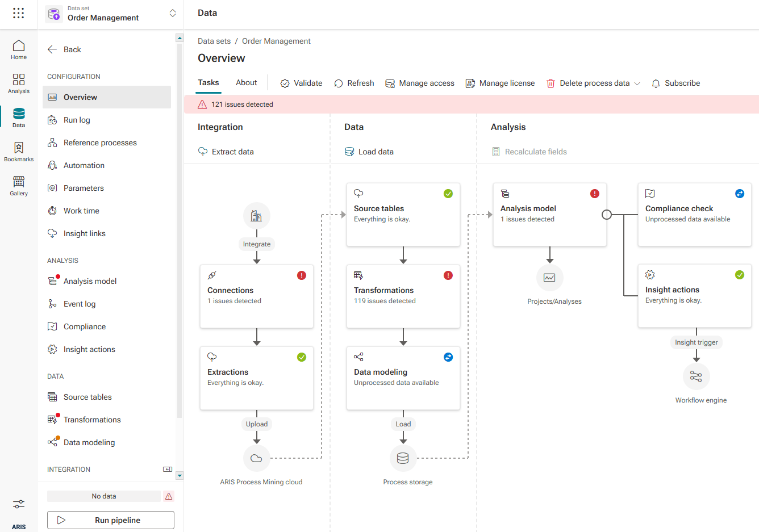The width and height of the screenshot is (759, 532).
Task: Click pipeline warning icon beside No data
Action: click(x=169, y=496)
